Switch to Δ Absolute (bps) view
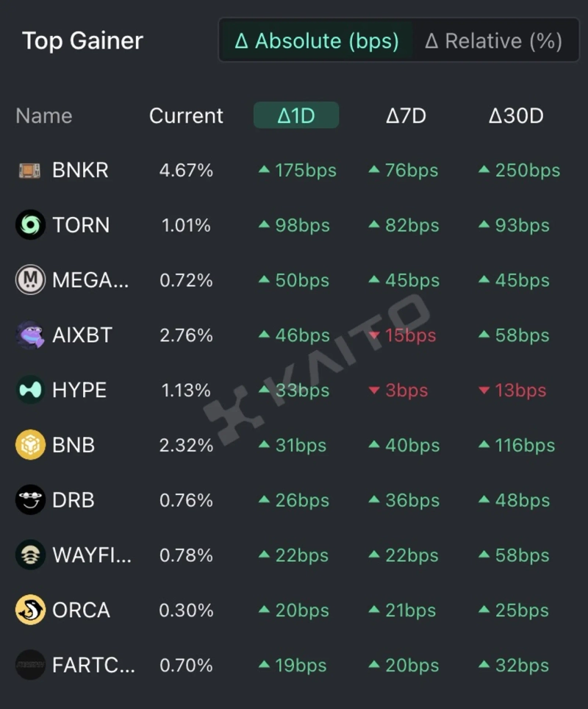The width and height of the screenshot is (588, 709). tap(317, 41)
